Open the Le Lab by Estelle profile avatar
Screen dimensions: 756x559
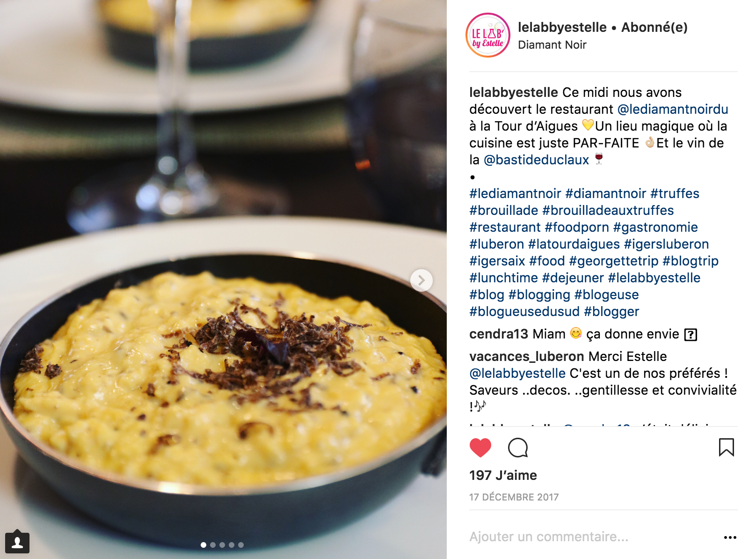[x=488, y=36]
